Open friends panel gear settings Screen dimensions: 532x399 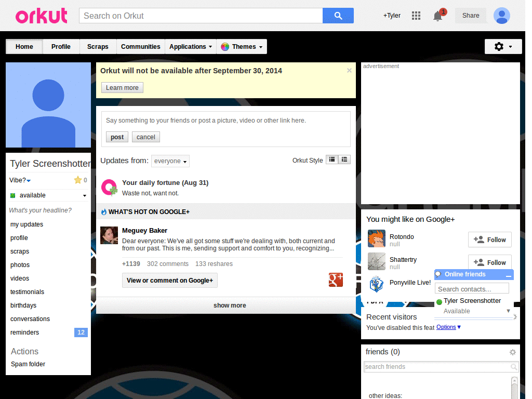pyautogui.click(x=513, y=352)
